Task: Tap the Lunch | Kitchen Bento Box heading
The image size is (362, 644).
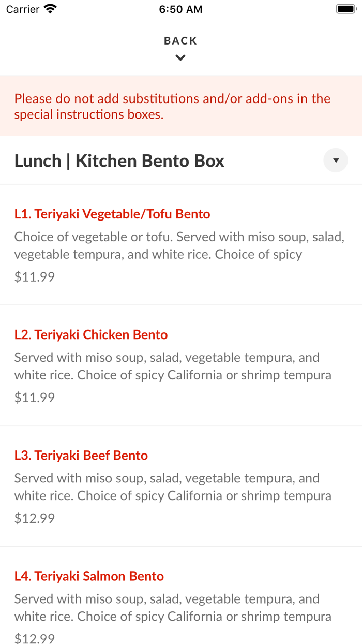Action: click(x=119, y=161)
